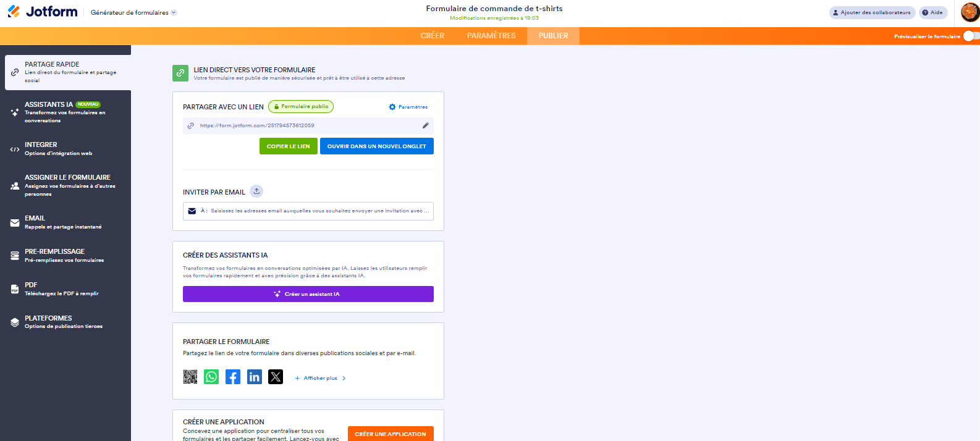The width and height of the screenshot is (980, 441).
Task: Open the Générateur de formulaires dropdown
Action: click(x=133, y=12)
